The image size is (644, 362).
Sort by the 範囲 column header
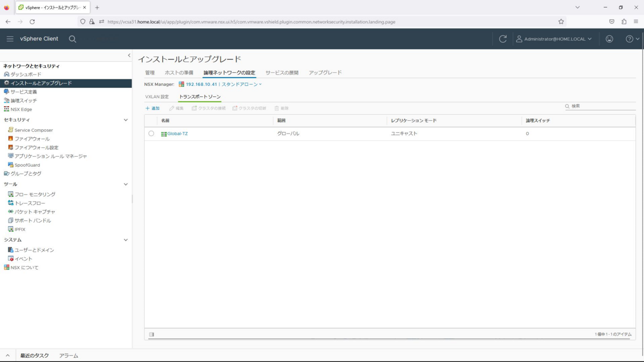(281, 121)
